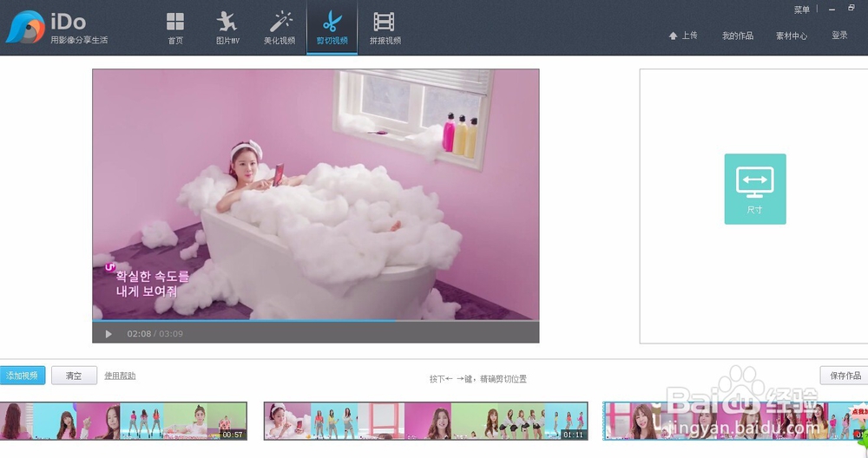Click the 02:08 / 03:09 time readout

(x=155, y=334)
